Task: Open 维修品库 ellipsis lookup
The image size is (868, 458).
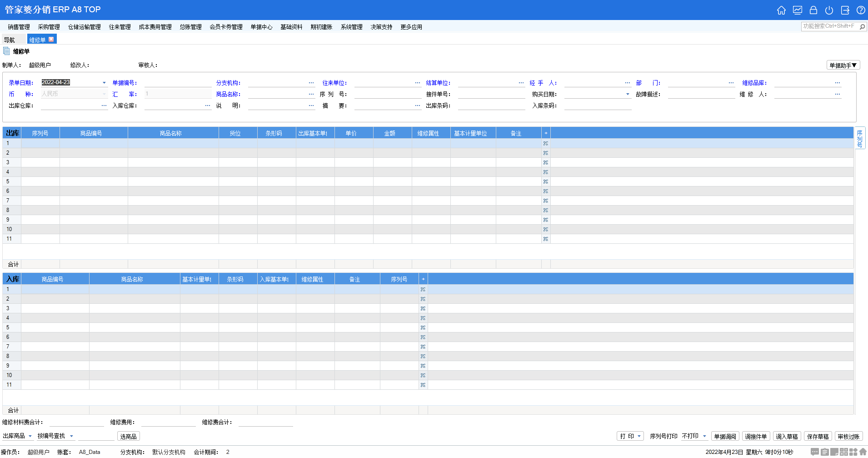Action: point(838,83)
